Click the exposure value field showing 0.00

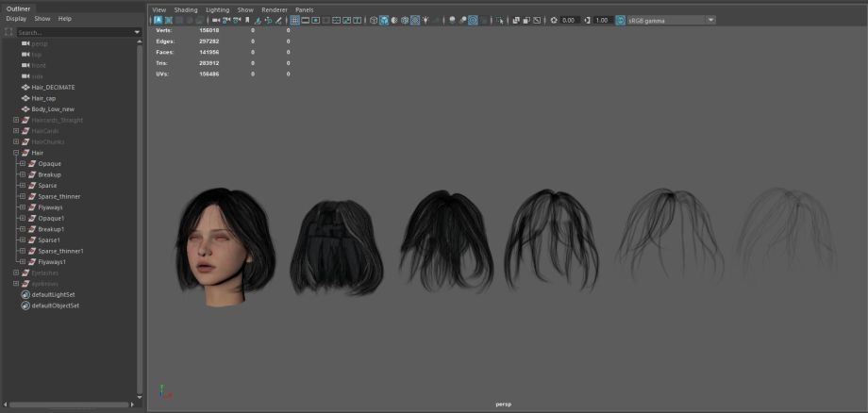[x=569, y=20]
